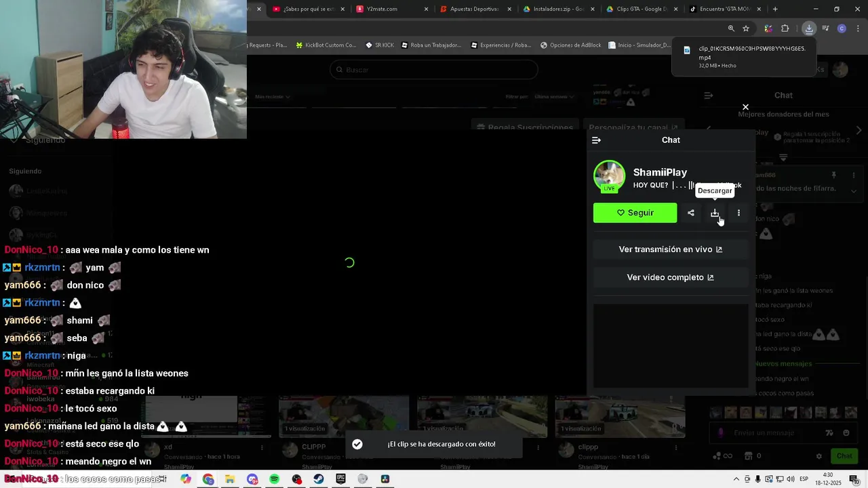
Task: Go to next top donor arrow
Action: [x=859, y=129]
